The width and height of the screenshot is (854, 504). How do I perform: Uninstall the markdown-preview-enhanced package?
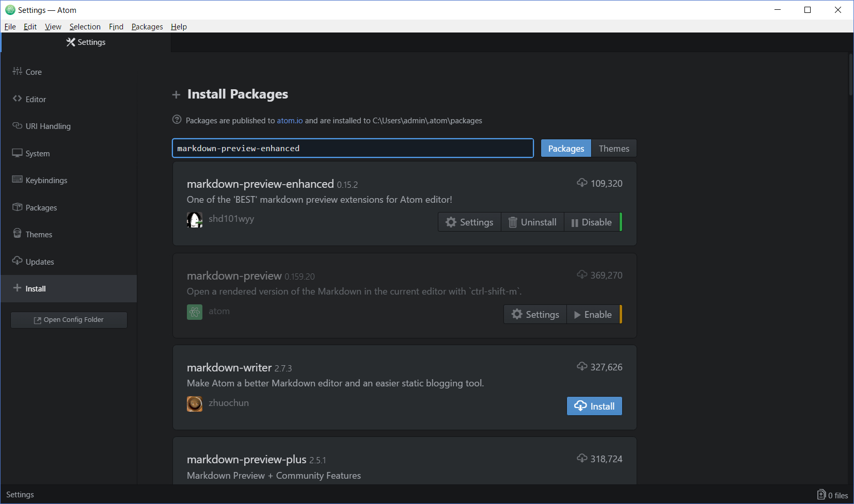[x=532, y=222]
